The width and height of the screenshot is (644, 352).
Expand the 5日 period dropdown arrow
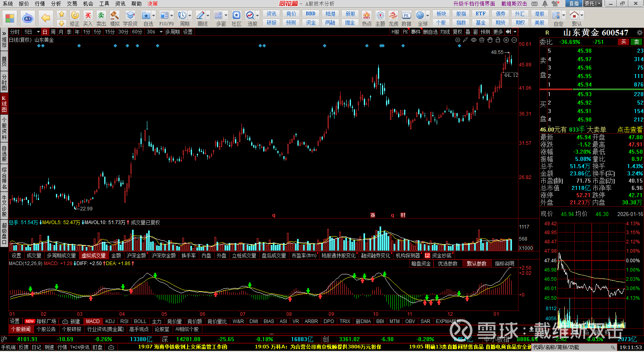click(x=38, y=32)
